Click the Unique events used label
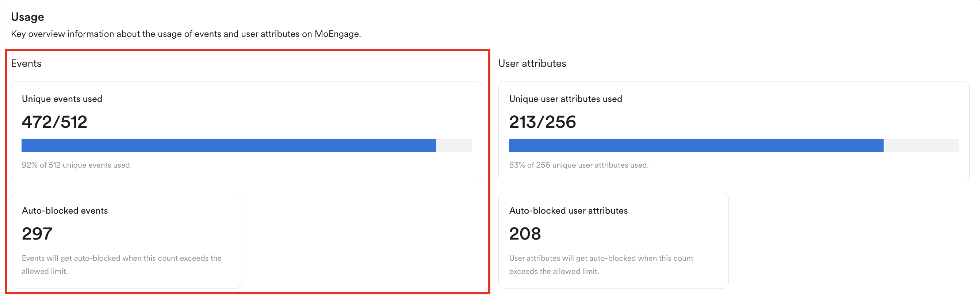The width and height of the screenshot is (980, 298). pyautogui.click(x=62, y=99)
